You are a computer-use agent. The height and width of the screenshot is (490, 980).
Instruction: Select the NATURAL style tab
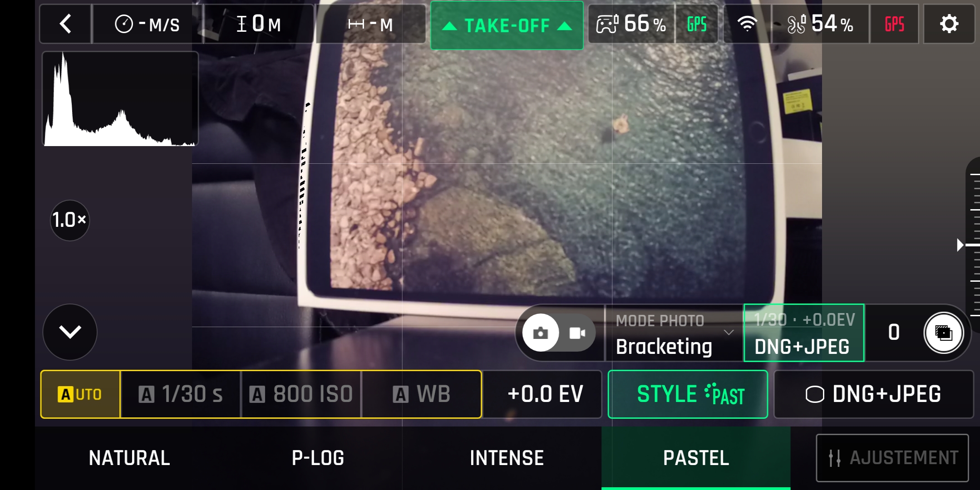pyautogui.click(x=129, y=458)
